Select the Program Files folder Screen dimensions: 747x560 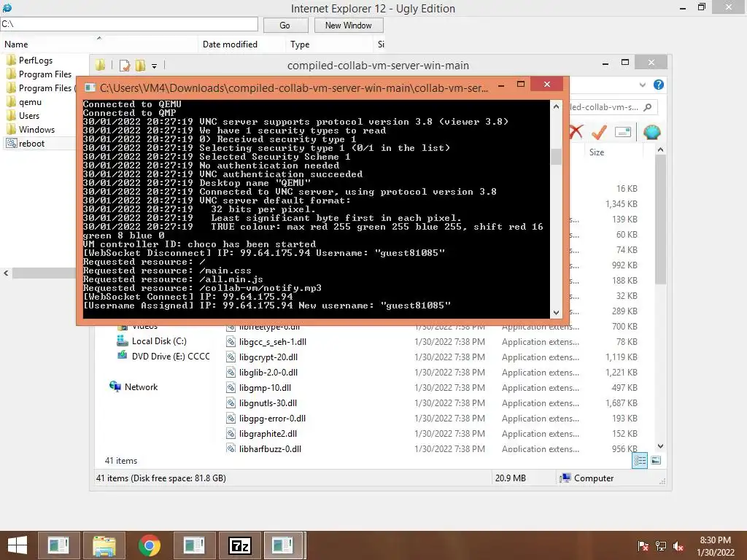pos(44,74)
